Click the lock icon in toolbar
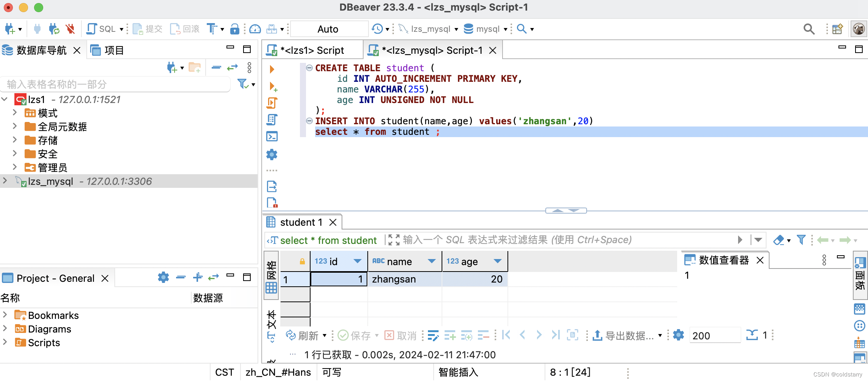 click(x=235, y=29)
